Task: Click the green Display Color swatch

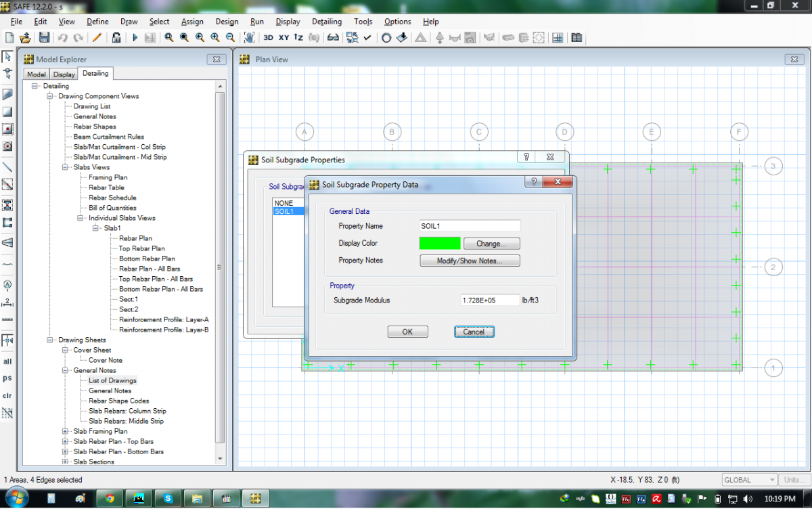Action: [440, 244]
